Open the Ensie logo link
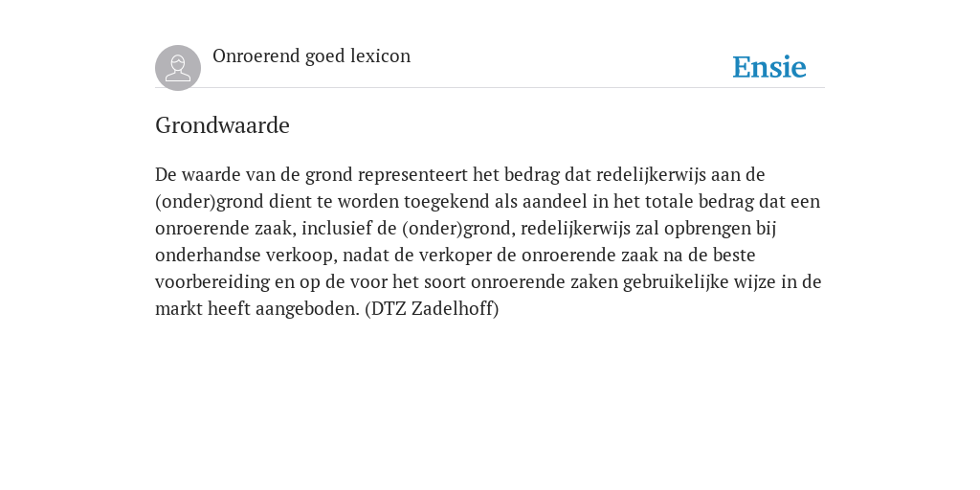This screenshot has width=980, height=490. [x=769, y=67]
